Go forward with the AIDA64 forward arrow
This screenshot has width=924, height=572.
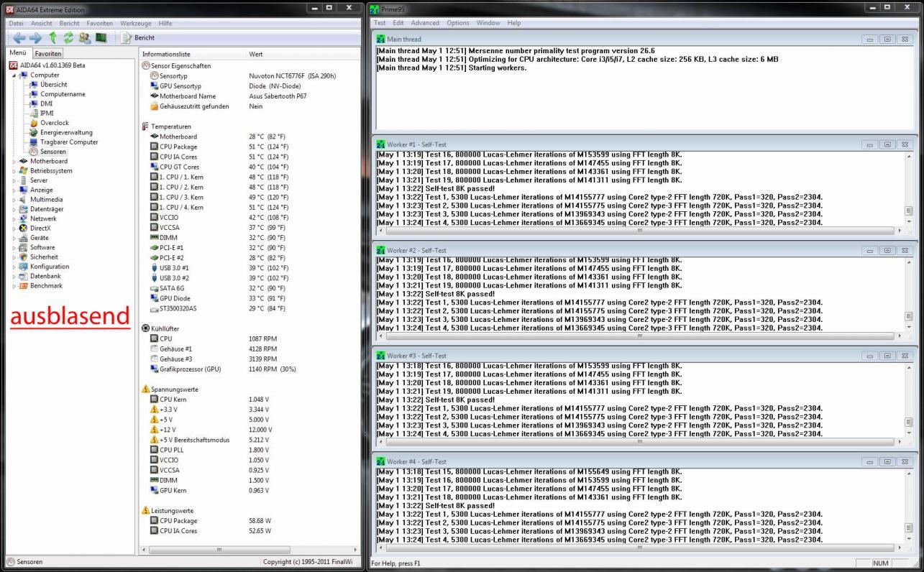point(35,38)
